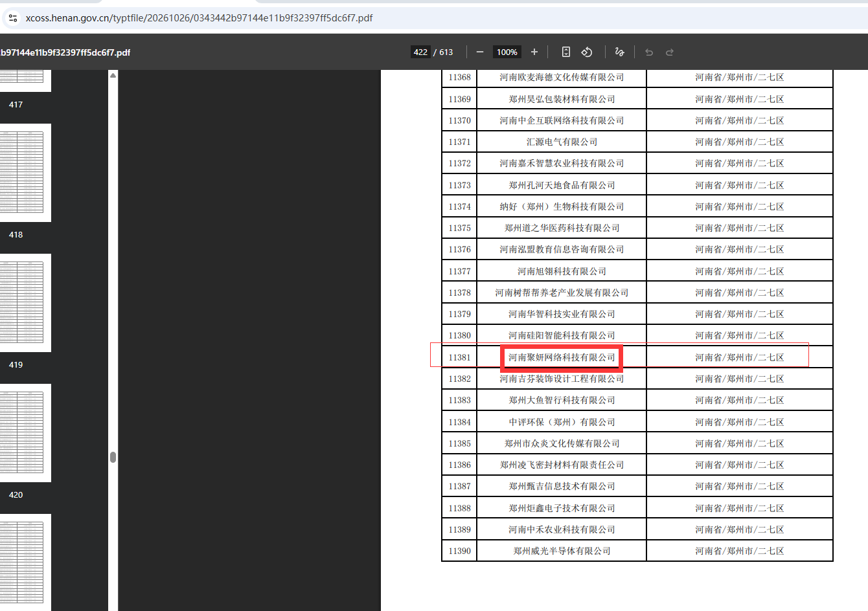Click the redo arrow in PDF toolbar
The height and width of the screenshot is (611, 868).
670,52
